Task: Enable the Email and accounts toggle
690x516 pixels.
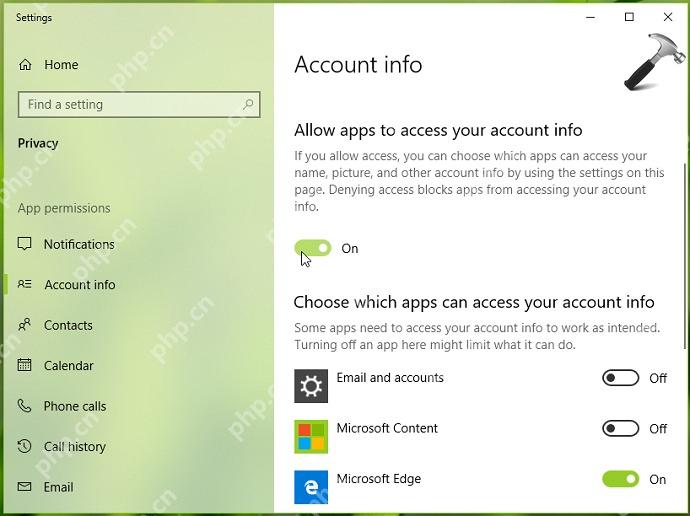Action: click(x=620, y=378)
